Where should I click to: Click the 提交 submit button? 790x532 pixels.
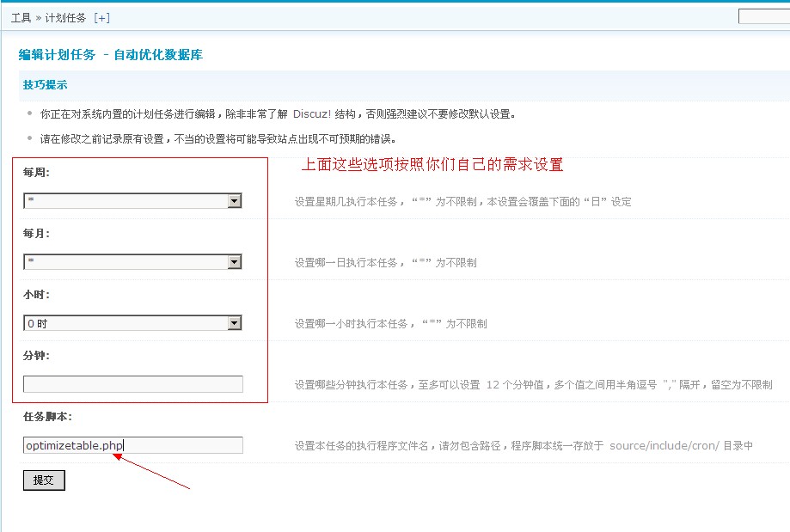45,480
